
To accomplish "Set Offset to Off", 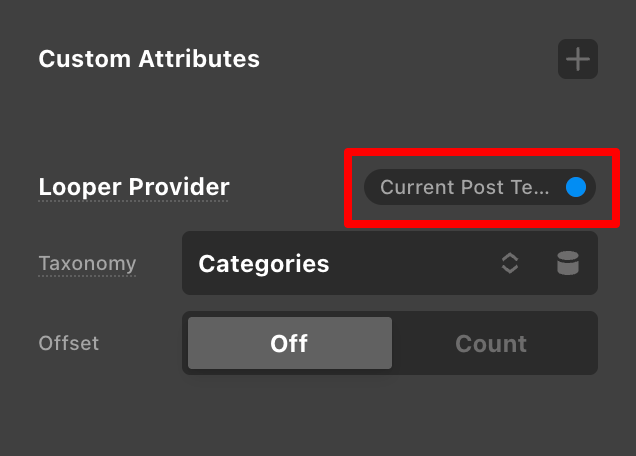I will (290, 343).
